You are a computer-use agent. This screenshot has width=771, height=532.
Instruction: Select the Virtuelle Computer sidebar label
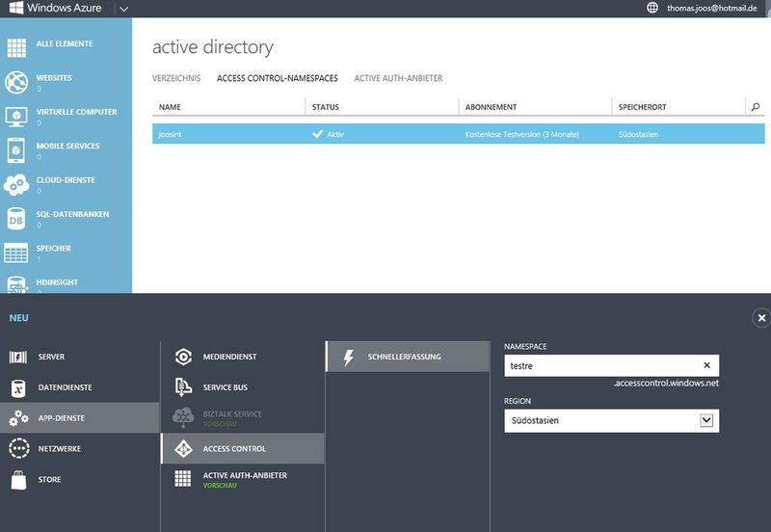[77, 112]
